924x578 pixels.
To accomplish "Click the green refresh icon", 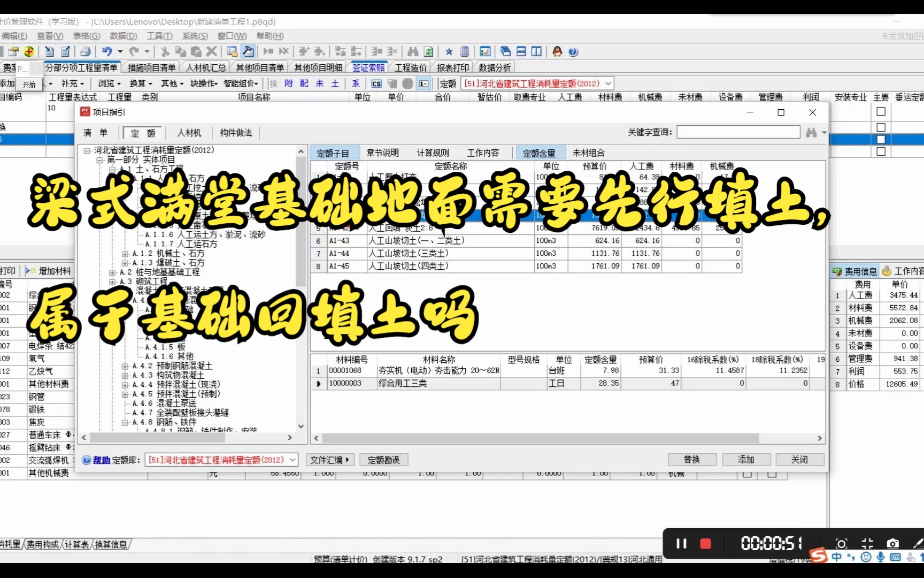I will coord(428,51).
